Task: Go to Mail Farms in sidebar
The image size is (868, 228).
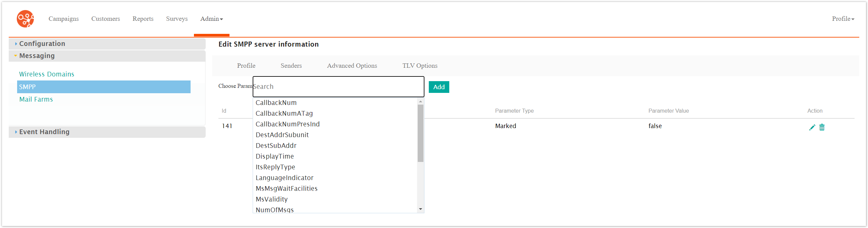Action: (x=36, y=99)
